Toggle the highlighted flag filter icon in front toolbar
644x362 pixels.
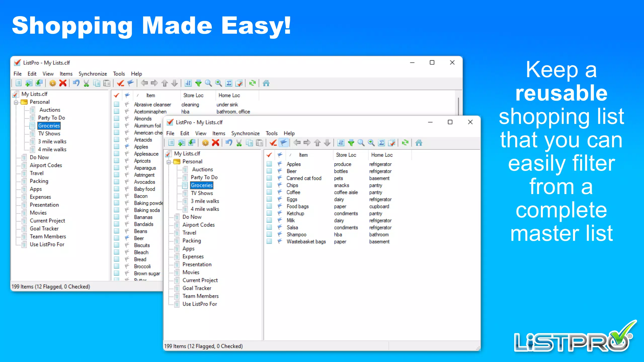tap(284, 143)
